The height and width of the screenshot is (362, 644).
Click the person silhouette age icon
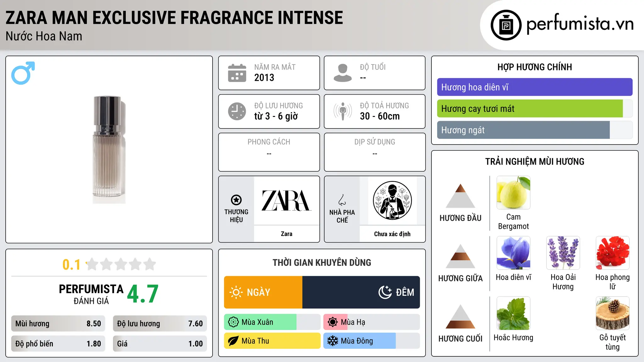coord(342,73)
